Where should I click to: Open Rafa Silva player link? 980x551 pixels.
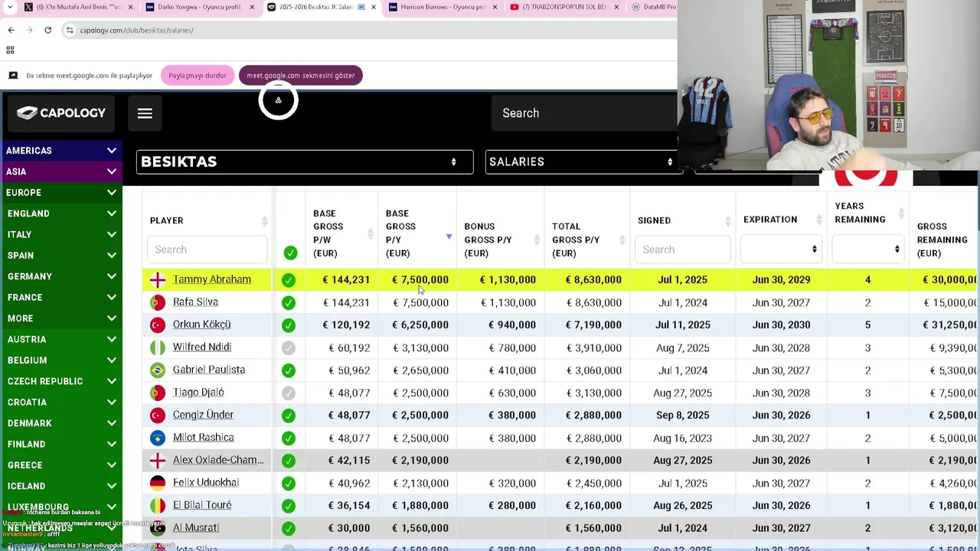pos(195,302)
